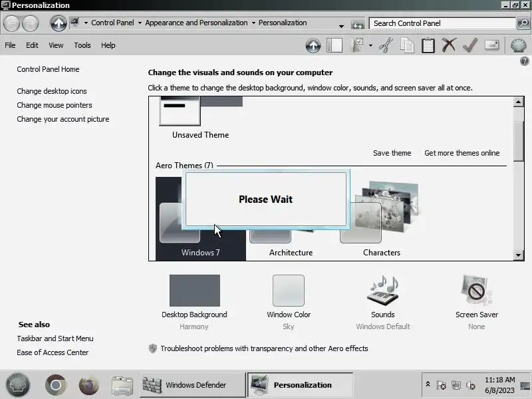The height and width of the screenshot is (399, 532).
Task: Click the Copy pages toolbar icon
Action: pyautogui.click(x=407, y=45)
